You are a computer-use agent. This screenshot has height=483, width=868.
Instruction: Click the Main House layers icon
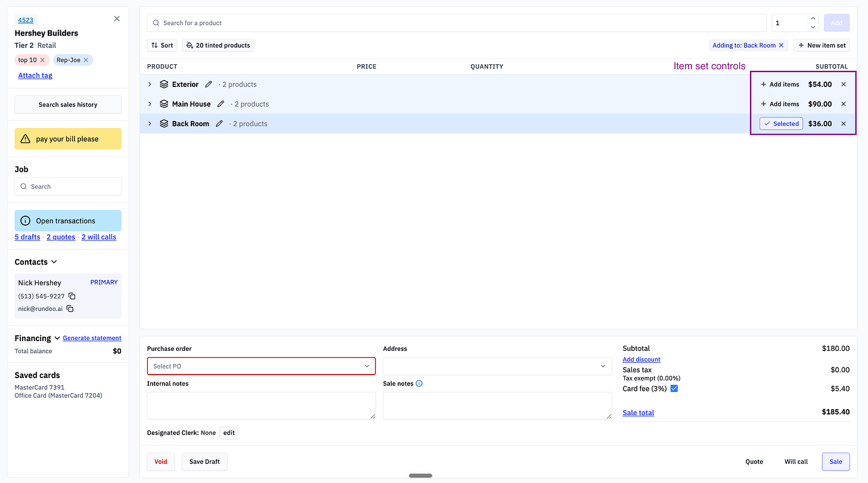(164, 104)
